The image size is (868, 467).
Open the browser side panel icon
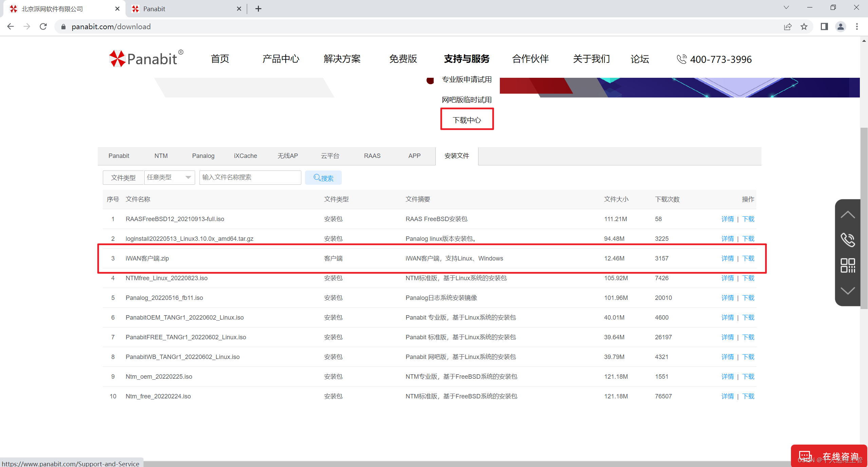tap(824, 26)
